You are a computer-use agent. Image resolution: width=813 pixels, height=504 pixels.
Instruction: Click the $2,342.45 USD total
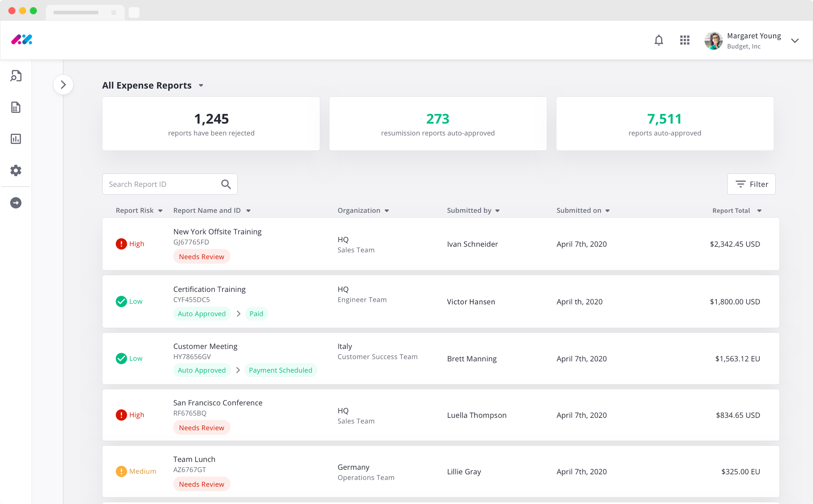pos(735,244)
